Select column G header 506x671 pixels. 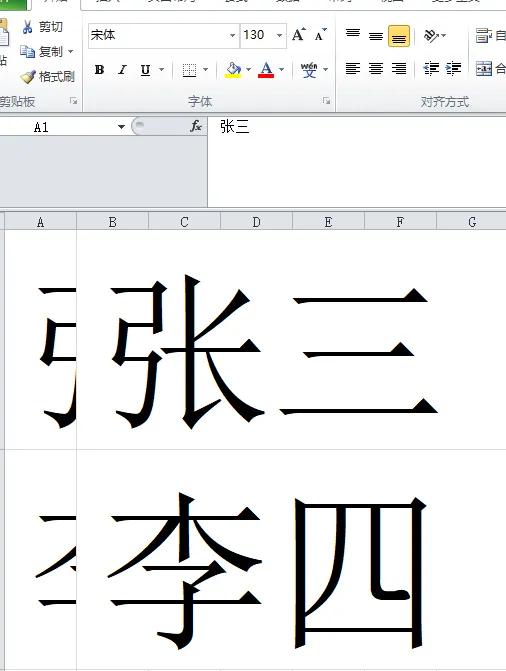tap(472, 222)
